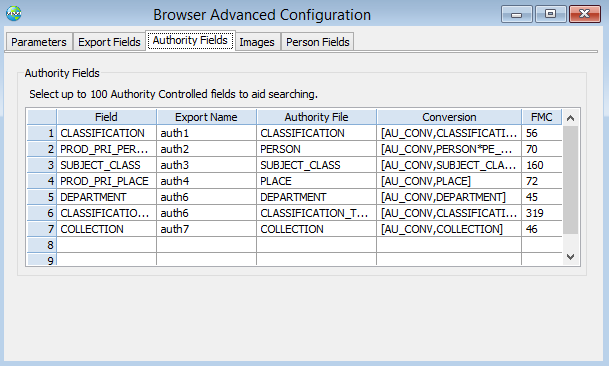The width and height of the screenshot is (609, 366).
Task: Click the Authority File column header
Action: coord(316,117)
